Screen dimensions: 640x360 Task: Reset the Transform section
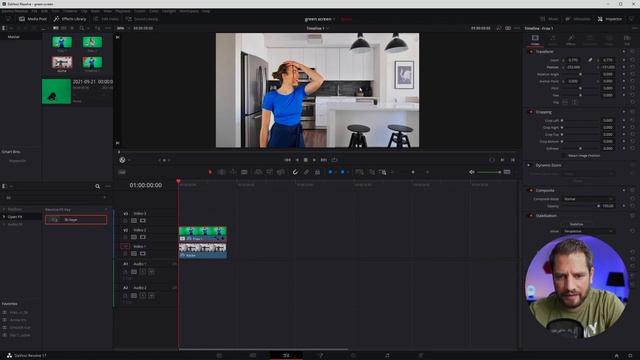632,52
